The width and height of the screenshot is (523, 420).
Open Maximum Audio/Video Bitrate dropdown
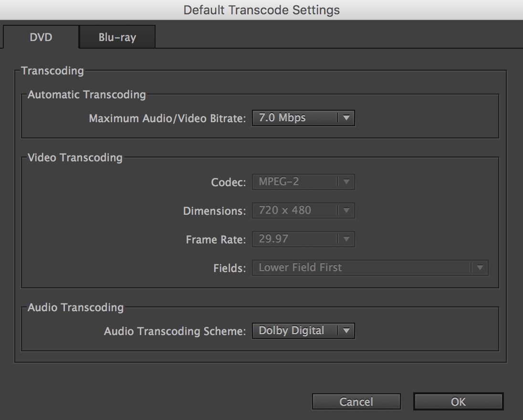(x=303, y=118)
